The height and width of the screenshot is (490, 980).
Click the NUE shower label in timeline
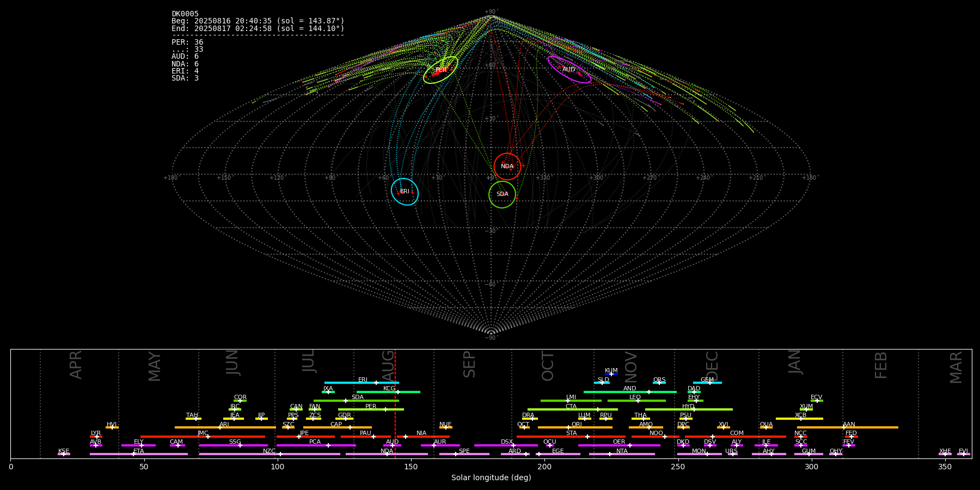point(445,425)
